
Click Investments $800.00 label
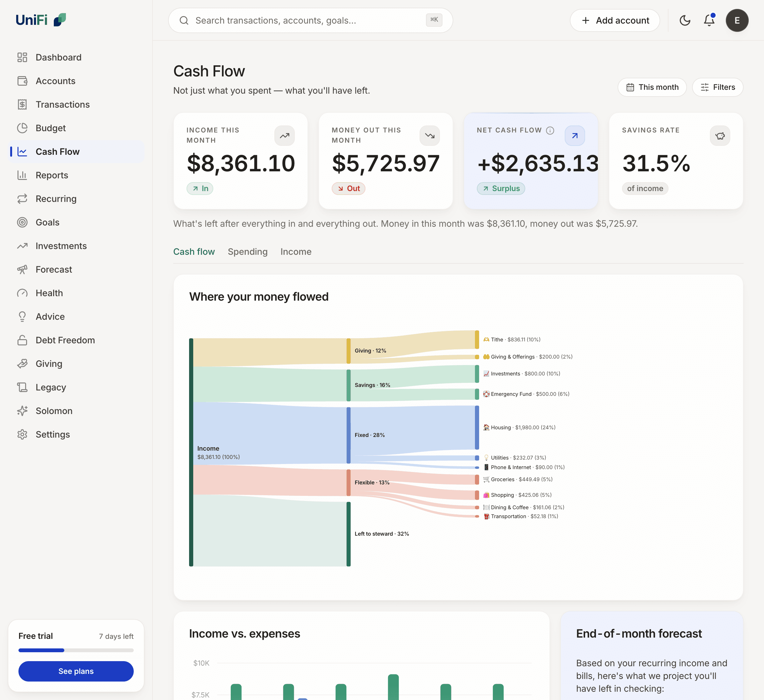coord(521,374)
